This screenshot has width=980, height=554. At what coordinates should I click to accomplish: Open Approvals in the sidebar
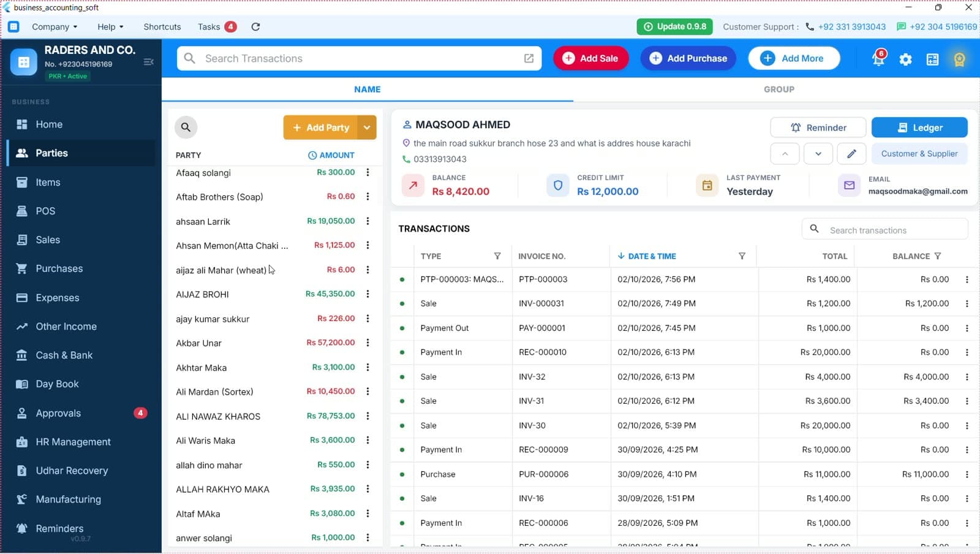pyautogui.click(x=81, y=413)
